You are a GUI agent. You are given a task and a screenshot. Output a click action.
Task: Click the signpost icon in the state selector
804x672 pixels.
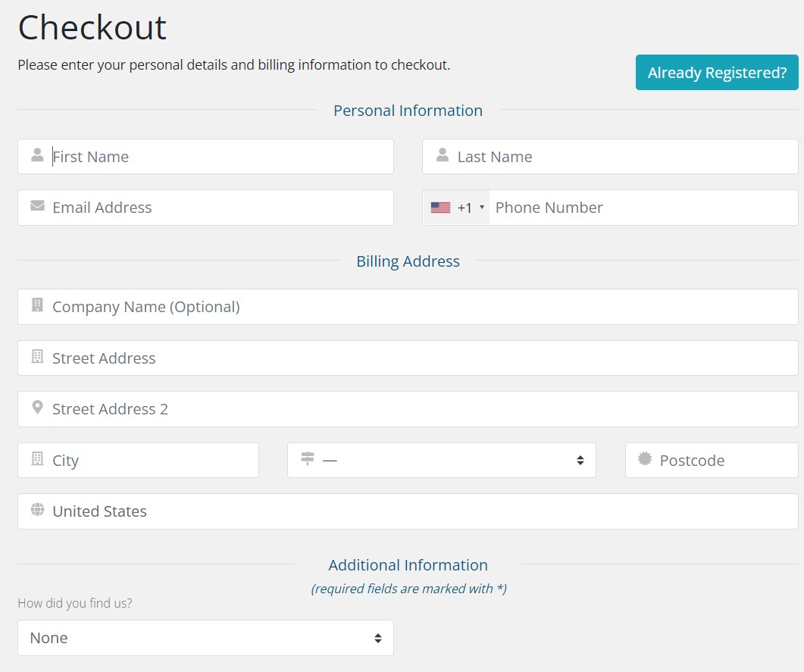point(307,458)
